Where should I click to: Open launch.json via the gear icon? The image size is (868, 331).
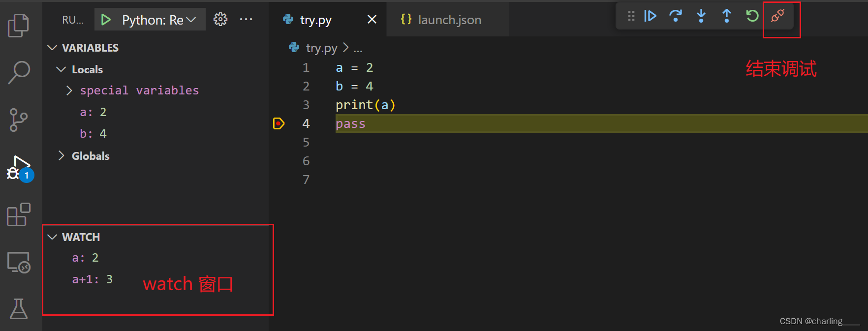tap(220, 19)
